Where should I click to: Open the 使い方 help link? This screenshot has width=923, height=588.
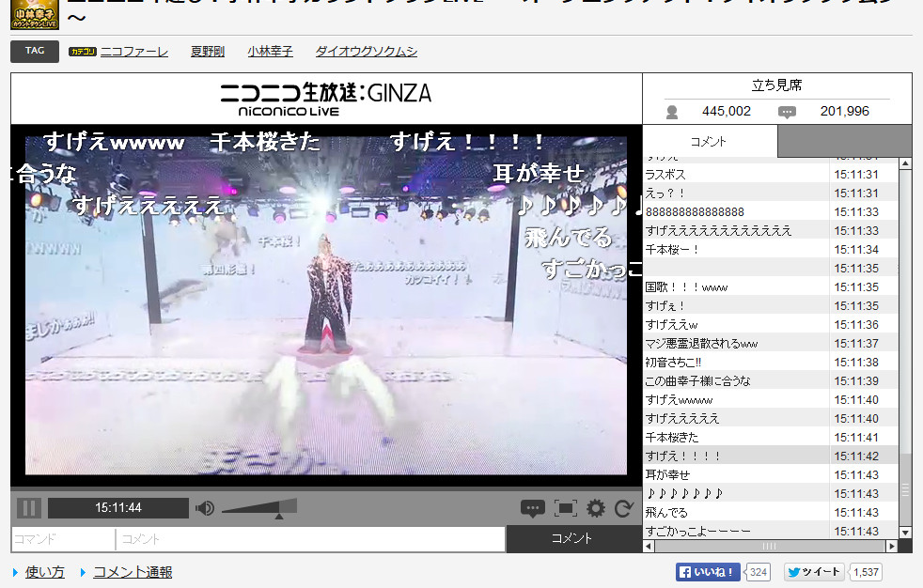(45, 572)
